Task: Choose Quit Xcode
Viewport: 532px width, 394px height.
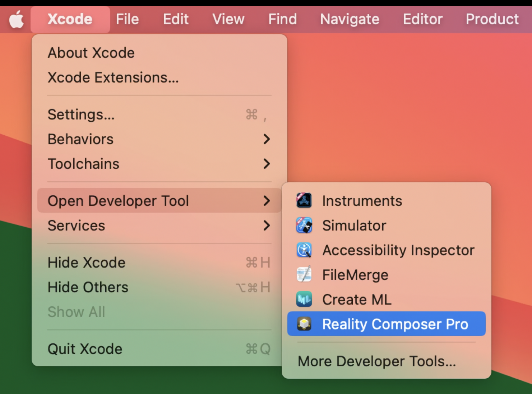Action: pyautogui.click(x=85, y=349)
